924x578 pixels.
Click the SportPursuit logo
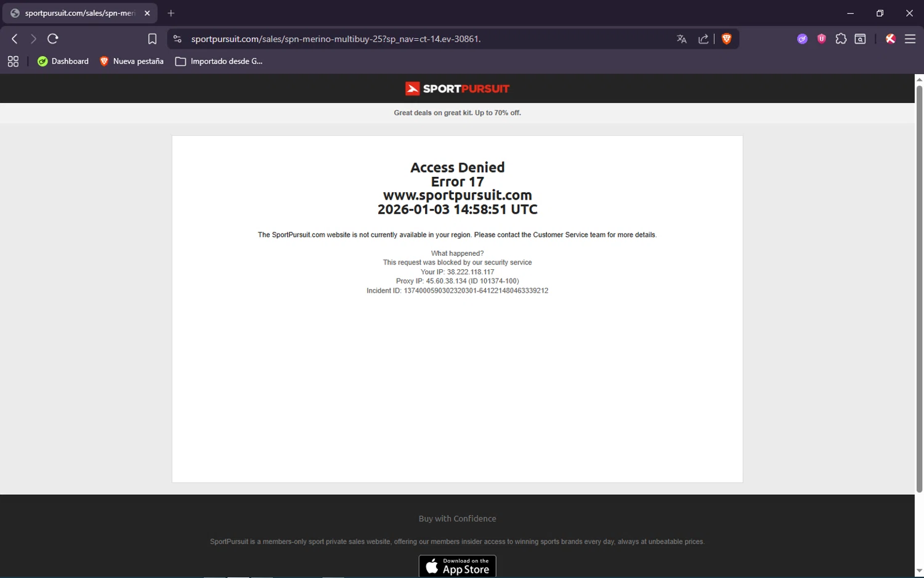(x=457, y=88)
